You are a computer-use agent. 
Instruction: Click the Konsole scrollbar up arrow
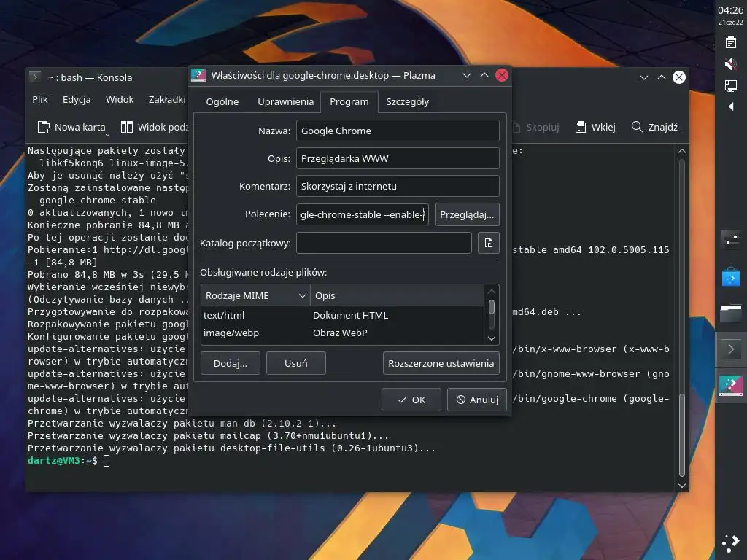[x=682, y=151]
